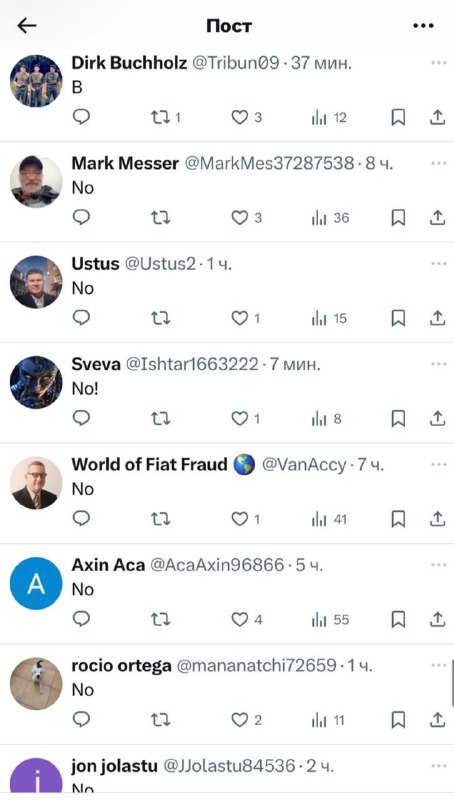
Task: Open more options for Axin Aca's reply
Action: pyautogui.click(x=438, y=565)
